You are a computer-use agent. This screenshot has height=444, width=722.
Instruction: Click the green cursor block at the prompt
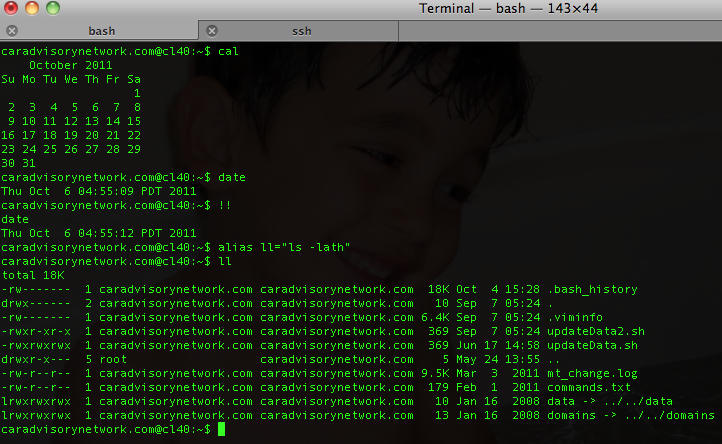click(221, 429)
